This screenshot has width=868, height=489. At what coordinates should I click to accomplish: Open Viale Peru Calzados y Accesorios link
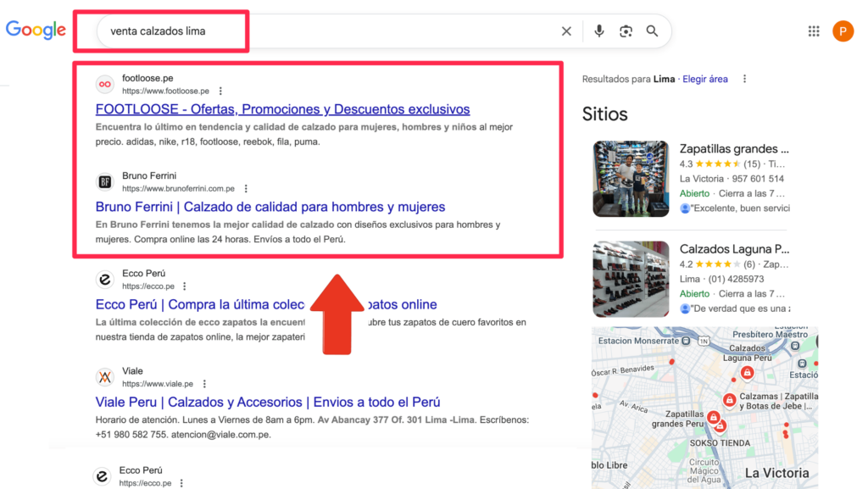point(268,403)
